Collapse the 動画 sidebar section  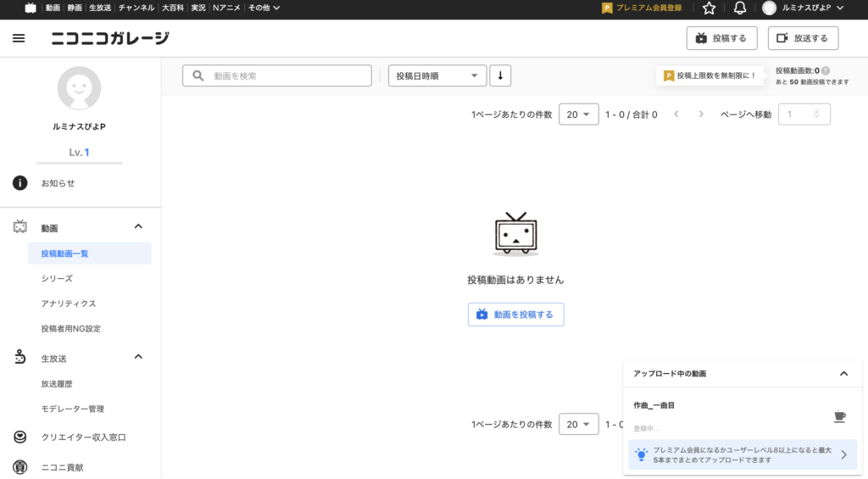tap(139, 226)
